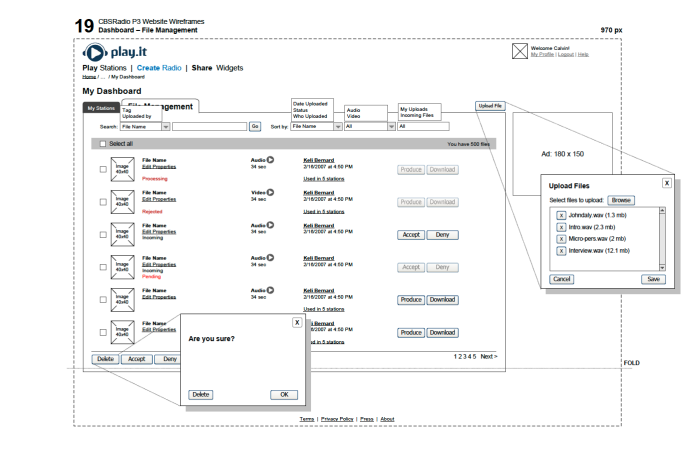This screenshot has height=453, width=700.
Task: Click Browse in Upload Files dialog
Action: click(621, 200)
